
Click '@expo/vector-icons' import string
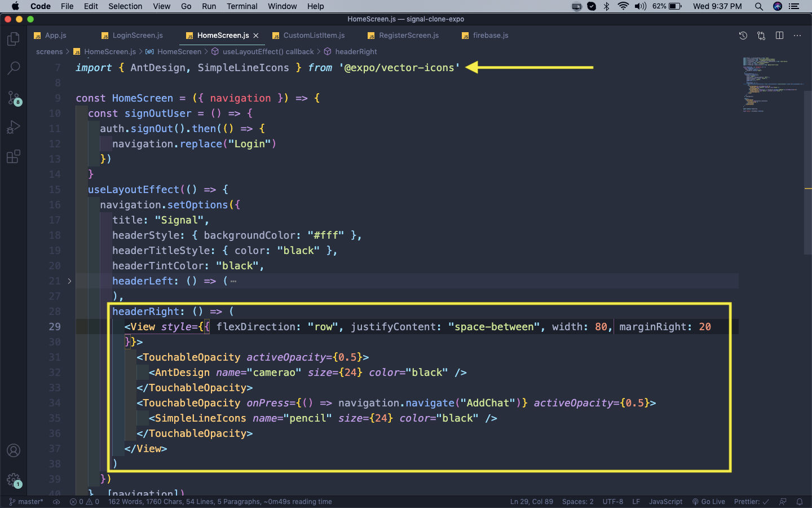tap(399, 68)
